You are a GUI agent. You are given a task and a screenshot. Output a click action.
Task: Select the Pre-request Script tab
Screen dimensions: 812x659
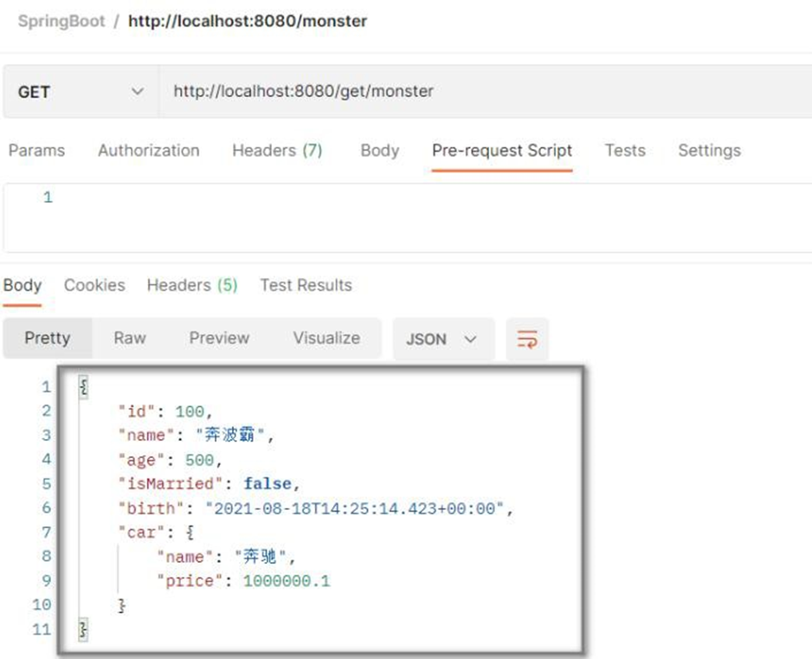(502, 151)
